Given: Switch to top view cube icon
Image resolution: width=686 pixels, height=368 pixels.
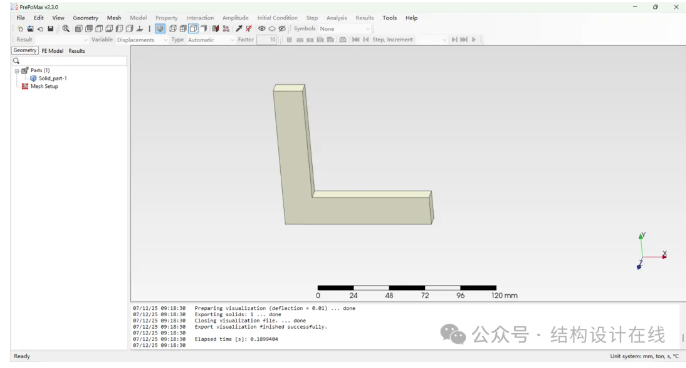Looking at the screenshot, I should coord(99,29).
